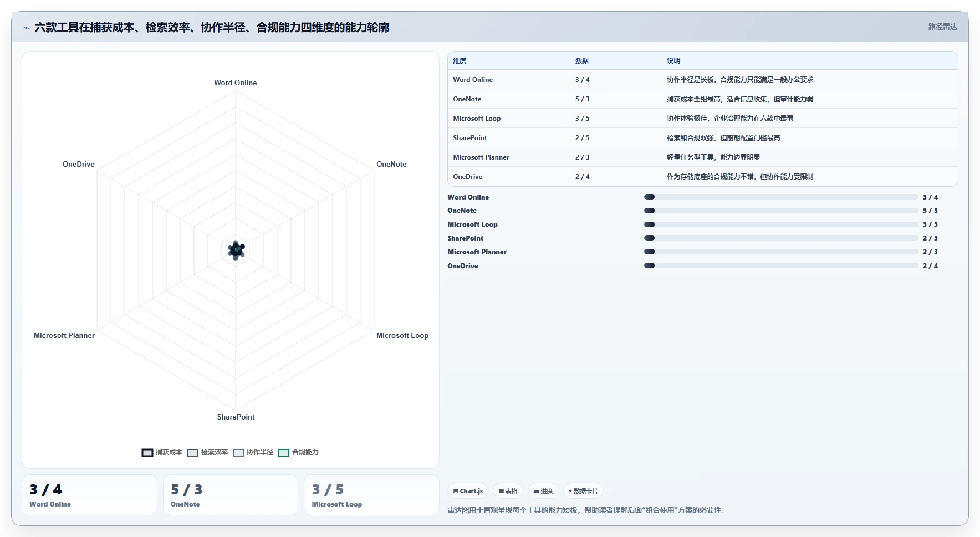Screen dimensions: 980x537
Task: Open the OneNote 5 / 3 data card
Action: pyautogui.click(x=231, y=495)
